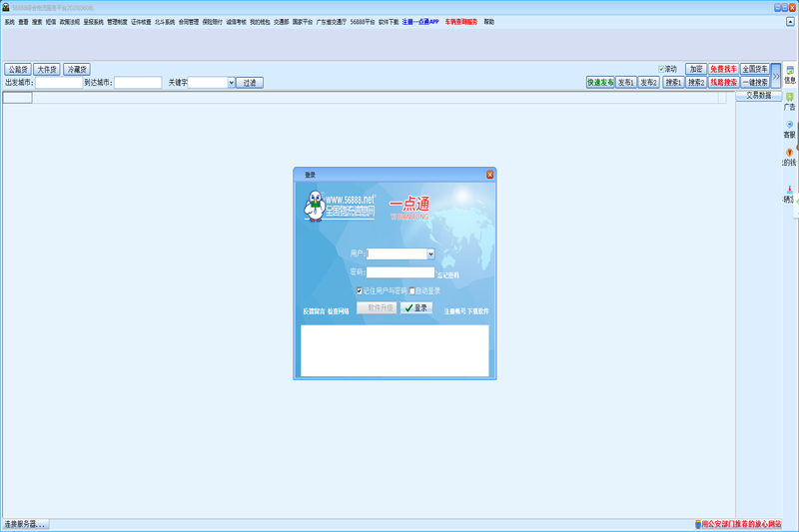Open the 政策法规 menu
This screenshot has height=532, width=799.
(70, 22)
